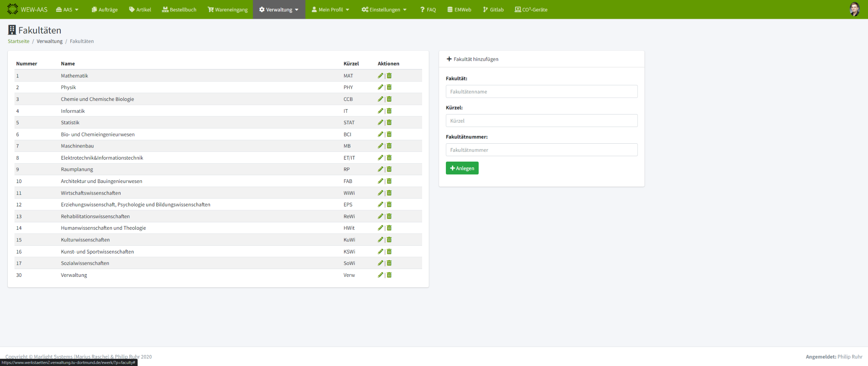Delete the Wirtschaftswissenschaften faculty
Screen dimensions: 868x366
389,193
